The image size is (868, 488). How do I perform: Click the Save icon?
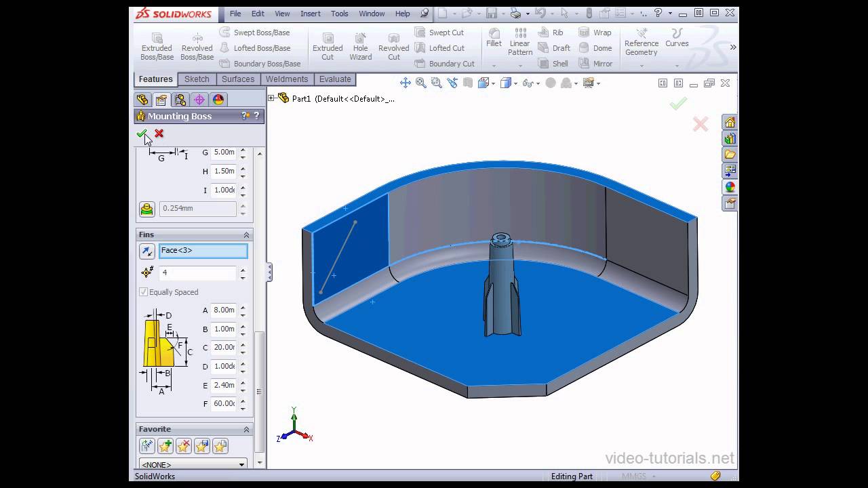[x=492, y=13]
